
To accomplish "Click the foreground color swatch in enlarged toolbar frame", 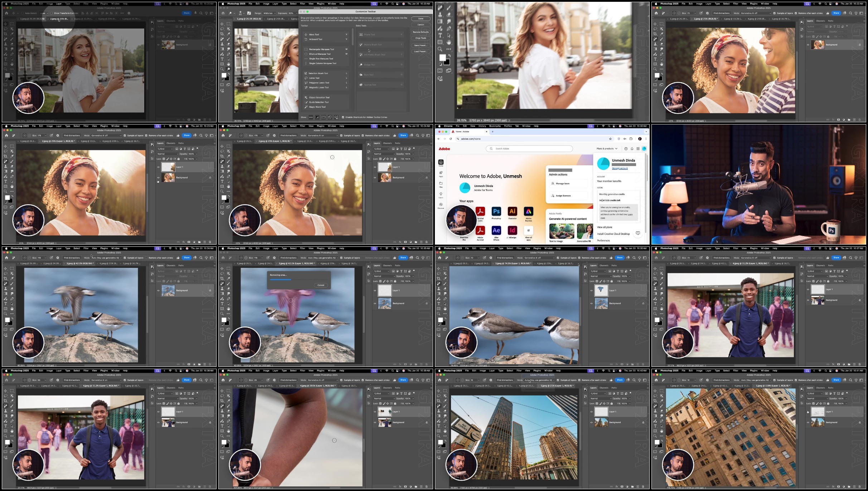I will (x=442, y=58).
